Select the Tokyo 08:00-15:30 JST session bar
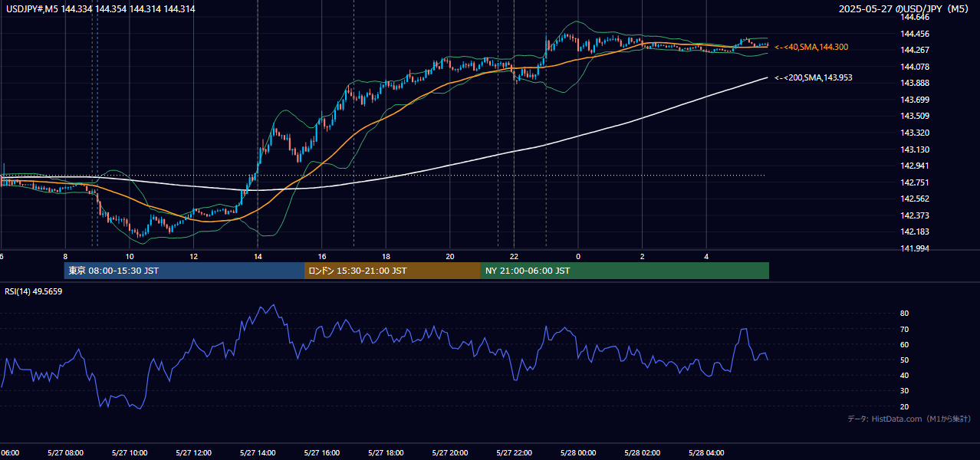 (x=184, y=271)
